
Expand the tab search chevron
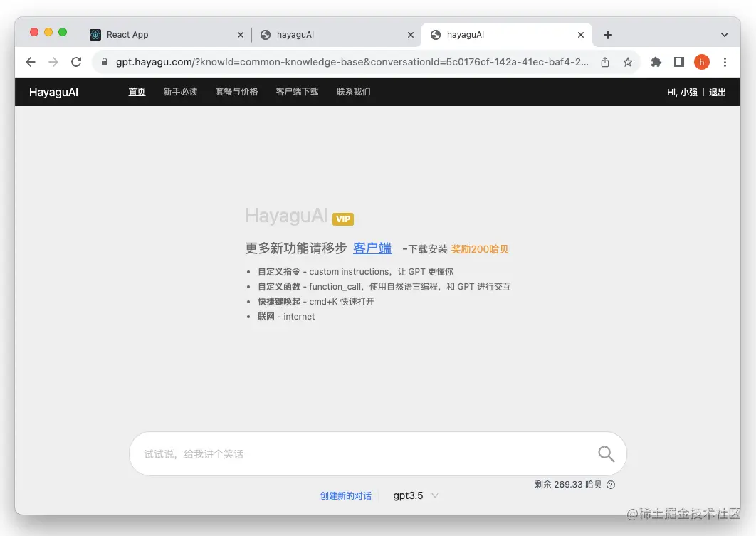(x=724, y=35)
